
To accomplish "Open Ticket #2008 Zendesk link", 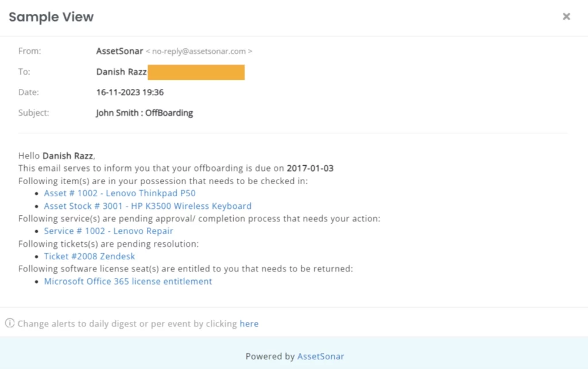I will 90,256.
